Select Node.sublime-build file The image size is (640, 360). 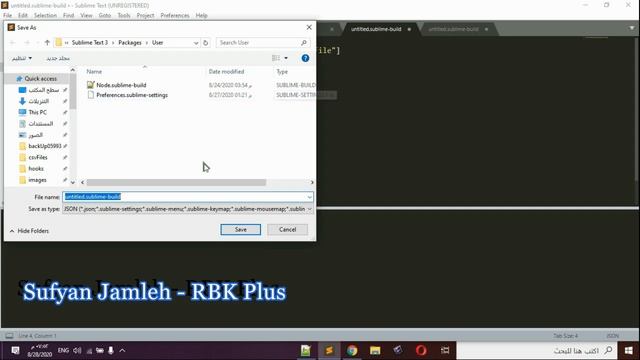click(121, 85)
